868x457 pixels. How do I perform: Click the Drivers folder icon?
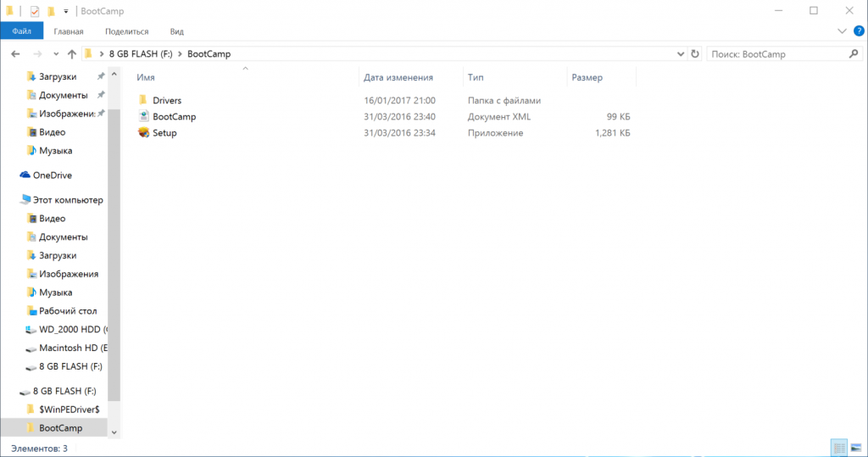coord(143,100)
